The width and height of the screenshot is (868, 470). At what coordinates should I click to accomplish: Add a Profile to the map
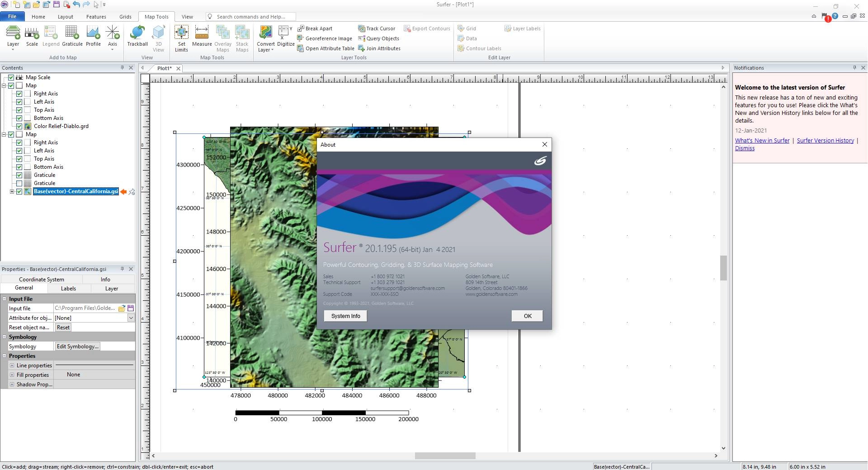pos(93,37)
